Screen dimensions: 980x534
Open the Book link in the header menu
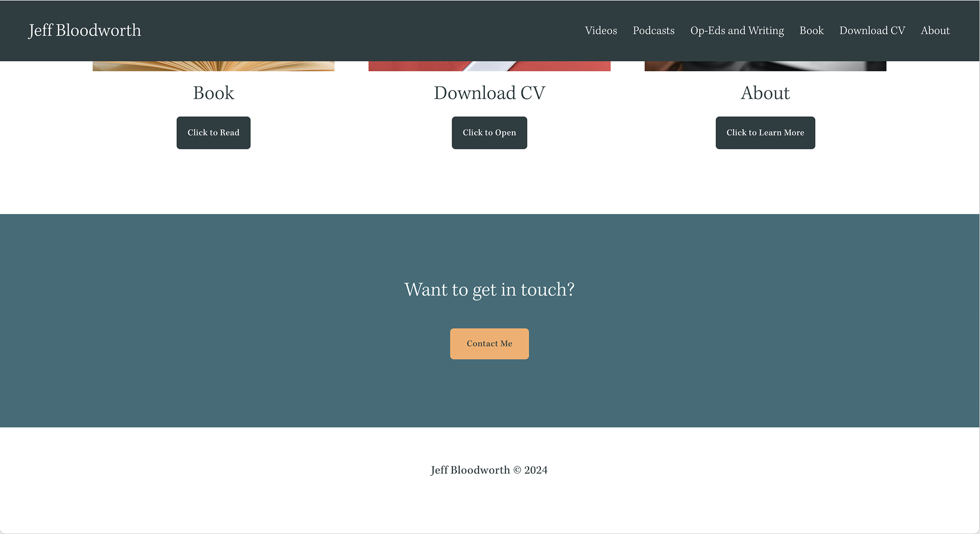(x=812, y=31)
